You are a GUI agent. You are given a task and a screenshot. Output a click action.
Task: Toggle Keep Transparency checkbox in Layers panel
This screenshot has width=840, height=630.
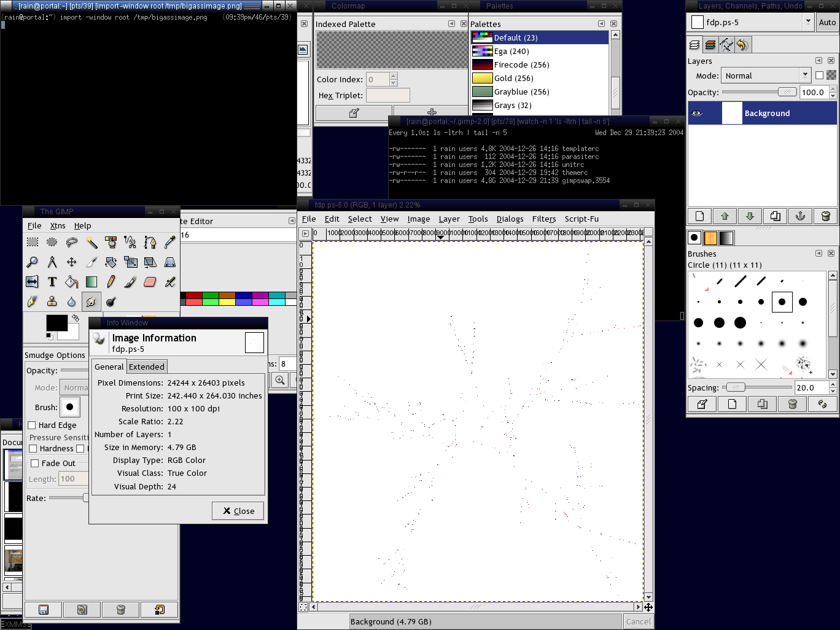pyautogui.click(x=819, y=76)
